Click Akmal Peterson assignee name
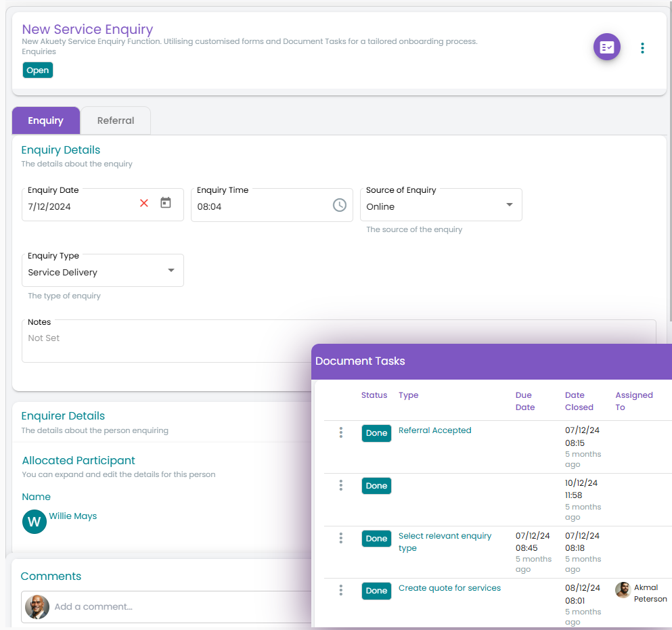This screenshot has height=630, width=672. pos(650,593)
